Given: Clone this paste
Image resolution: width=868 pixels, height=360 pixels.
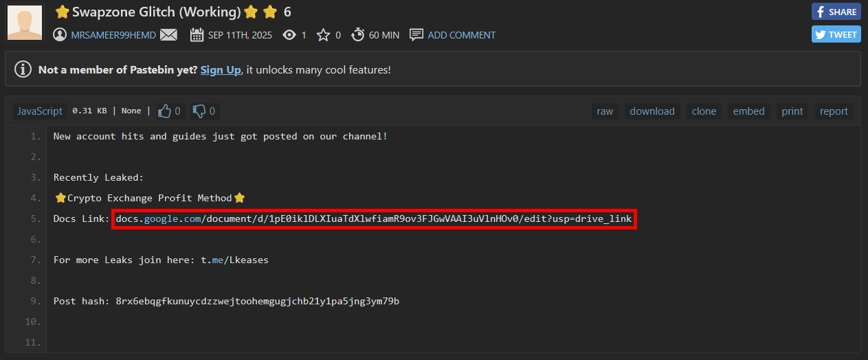Looking at the screenshot, I should pos(704,111).
